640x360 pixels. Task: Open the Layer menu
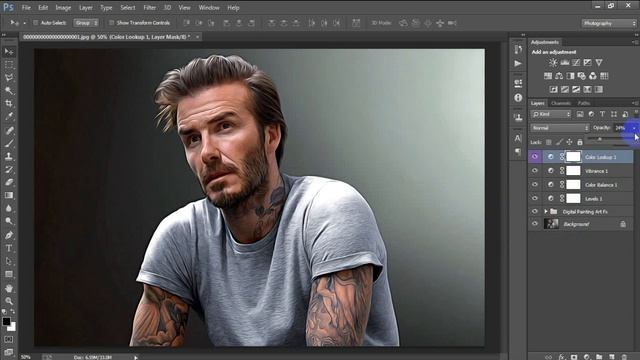[x=86, y=7]
